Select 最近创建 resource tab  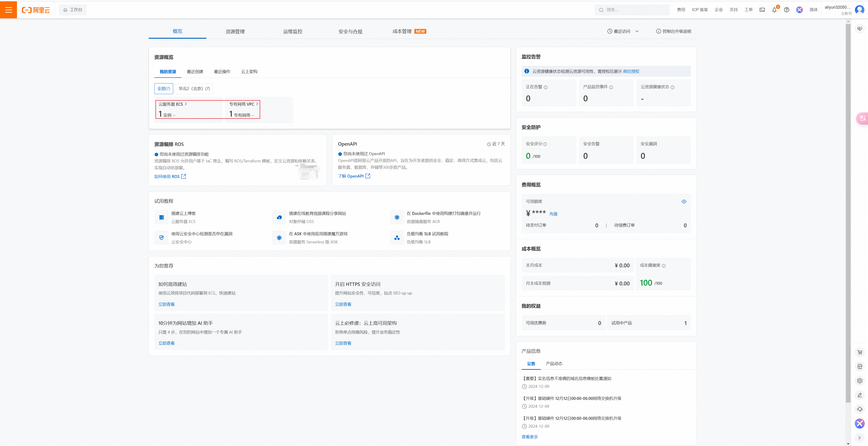[x=195, y=71]
